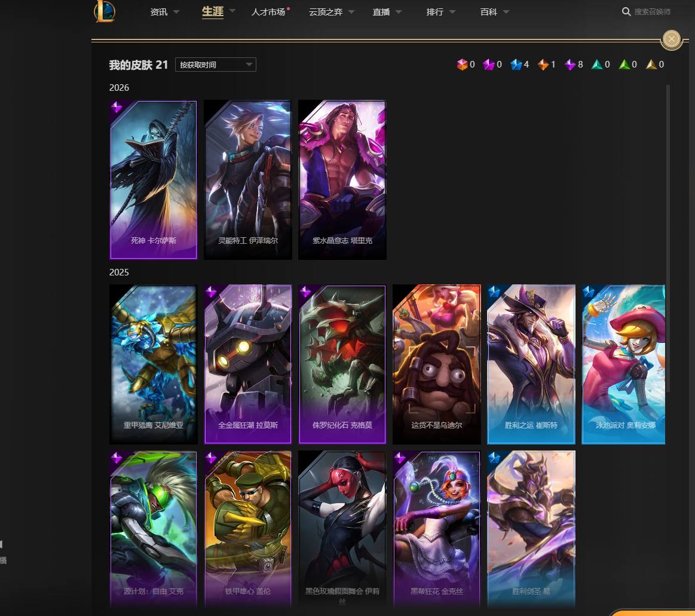Click the purple diamond gem icon beside count 8
695x616 pixels.
point(570,65)
